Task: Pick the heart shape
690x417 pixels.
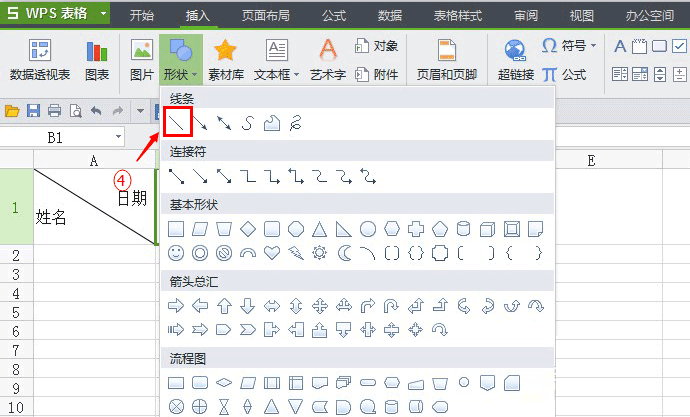Action: 272,253
